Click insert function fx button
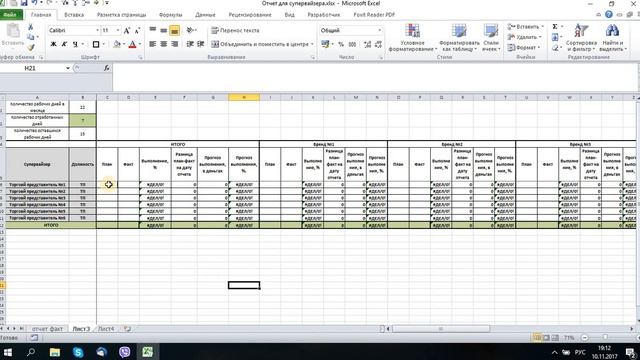This screenshot has width=640, height=360. [107, 68]
